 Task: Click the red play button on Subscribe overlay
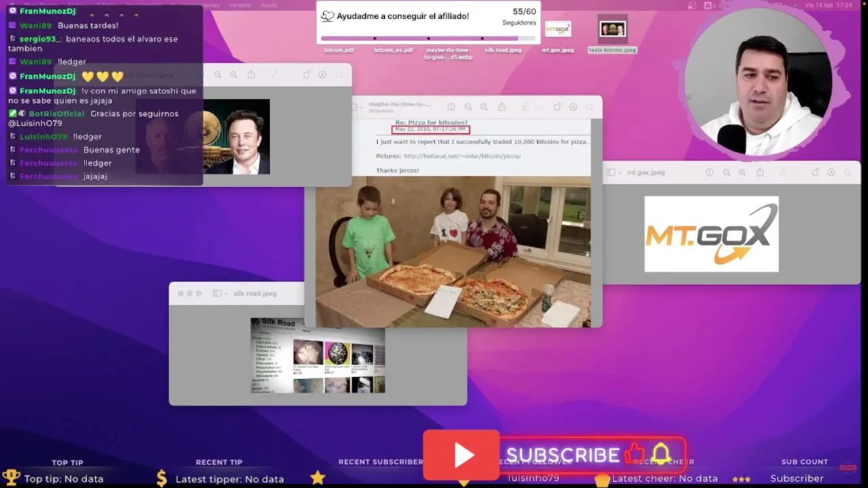pyautogui.click(x=462, y=455)
